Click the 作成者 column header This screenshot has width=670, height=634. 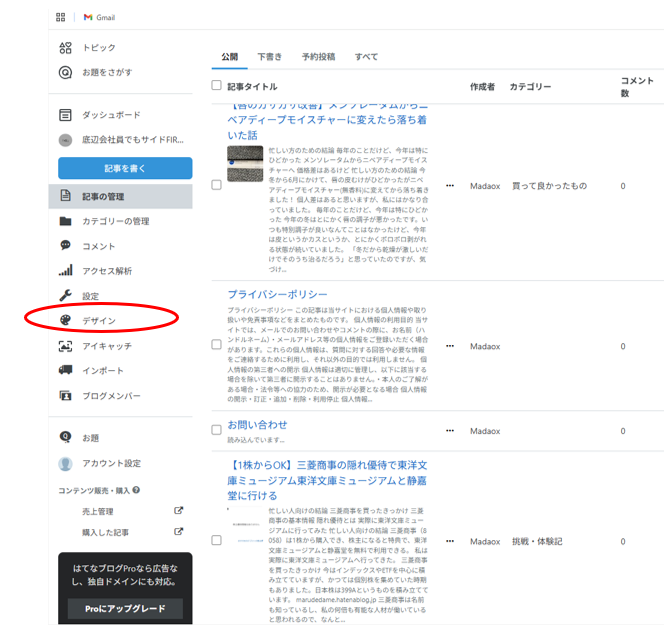click(x=482, y=87)
